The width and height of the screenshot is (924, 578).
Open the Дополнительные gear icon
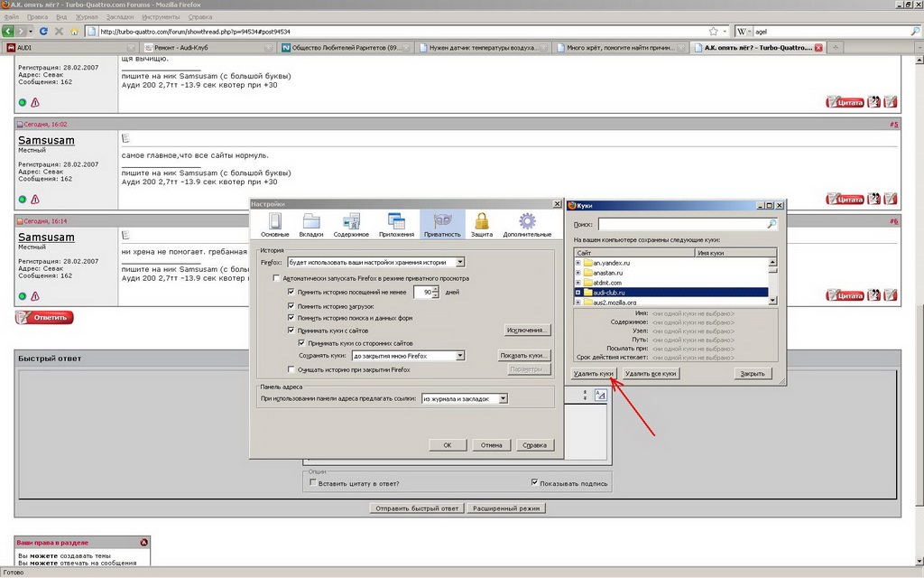(527, 223)
